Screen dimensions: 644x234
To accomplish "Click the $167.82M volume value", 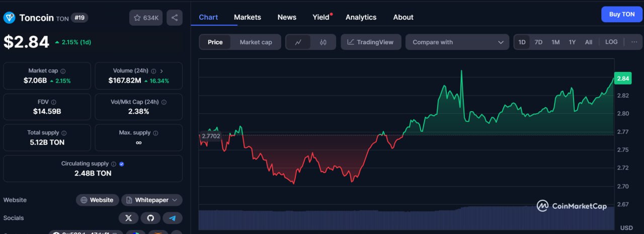I will tap(125, 81).
